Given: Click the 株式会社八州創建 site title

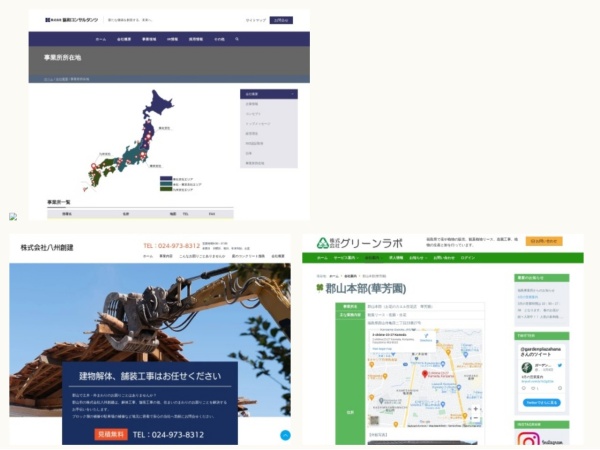Looking at the screenshot, I should (x=47, y=248).
